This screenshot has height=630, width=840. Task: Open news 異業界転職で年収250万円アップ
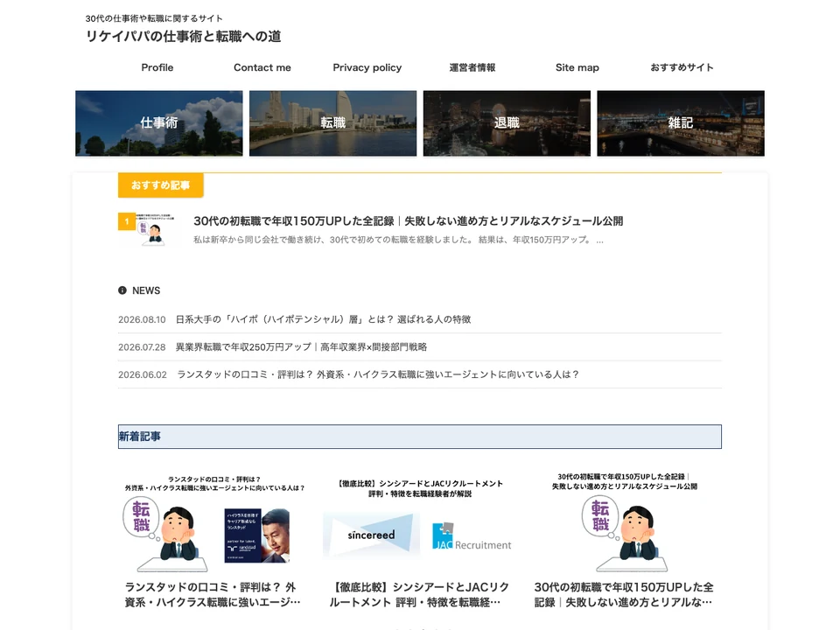[301, 347]
